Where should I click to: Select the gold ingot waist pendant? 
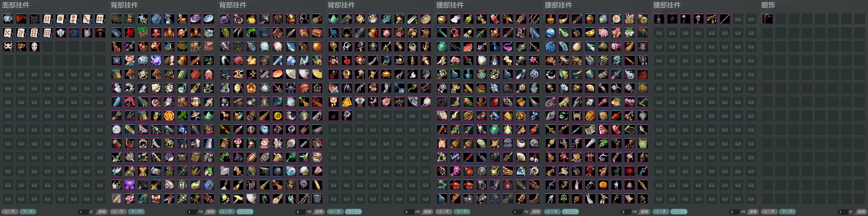590,33
